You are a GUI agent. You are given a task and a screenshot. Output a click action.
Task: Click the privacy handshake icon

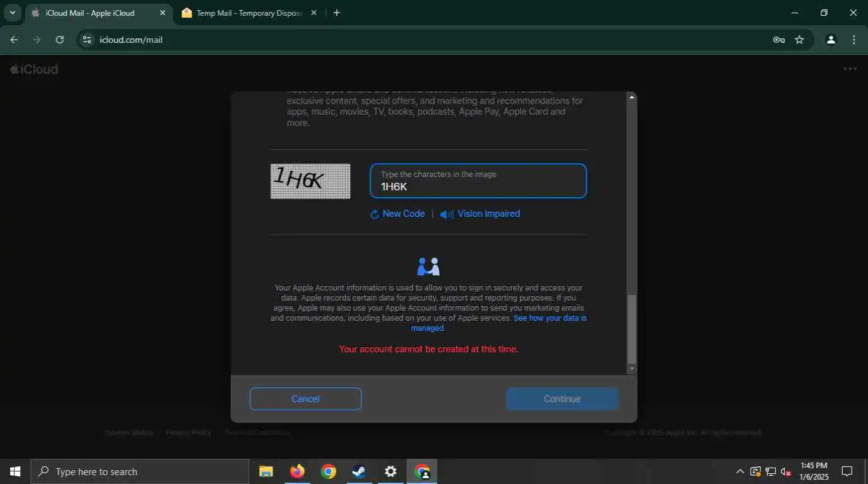tap(428, 267)
